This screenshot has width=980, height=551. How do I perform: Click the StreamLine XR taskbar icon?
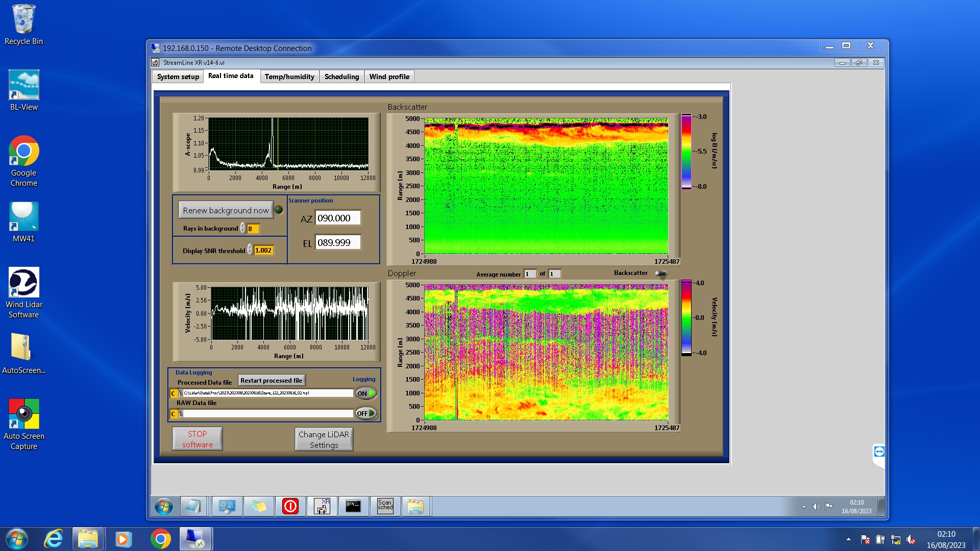click(322, 506)
